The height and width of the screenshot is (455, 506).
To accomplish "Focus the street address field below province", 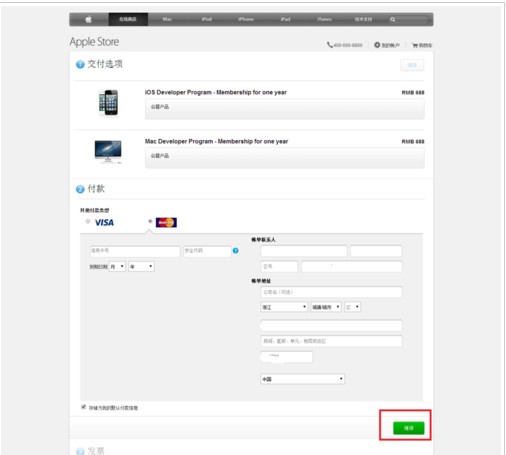I will pos(331,325).
